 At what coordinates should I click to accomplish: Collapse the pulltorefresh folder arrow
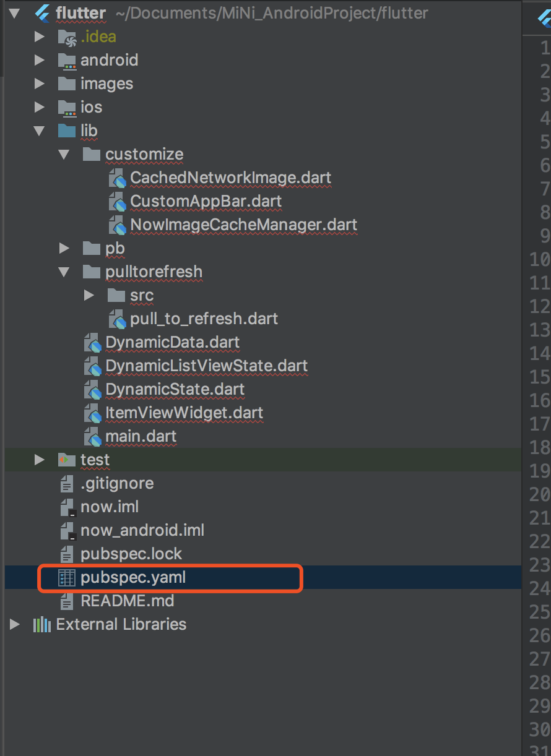tap(64, 272)
